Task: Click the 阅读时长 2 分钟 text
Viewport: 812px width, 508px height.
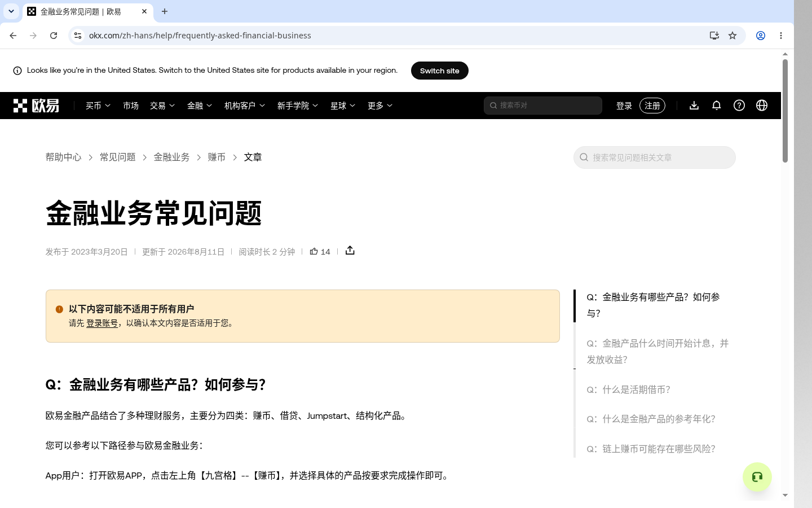Action: click(267, 252)
